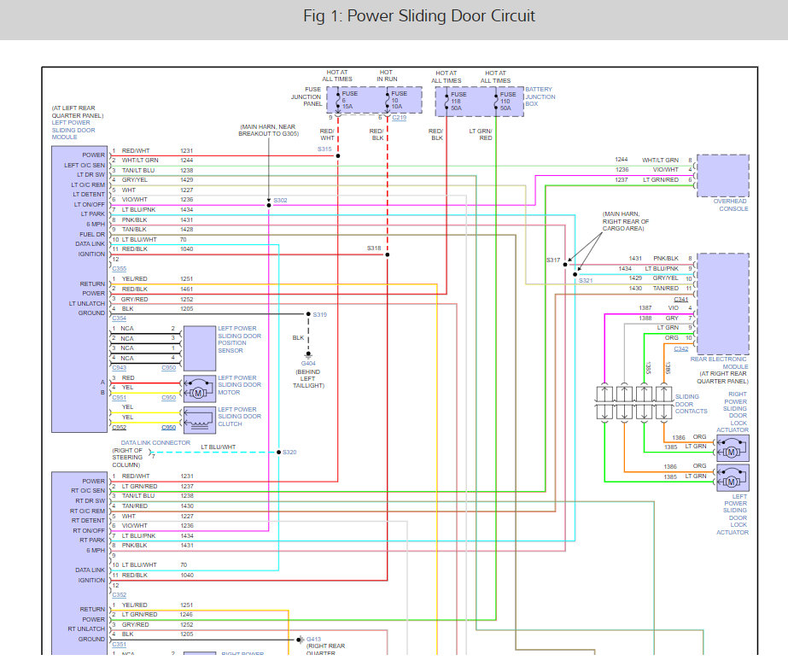
Task: Open the C342 connector link
Action: (x=681, y=349)
